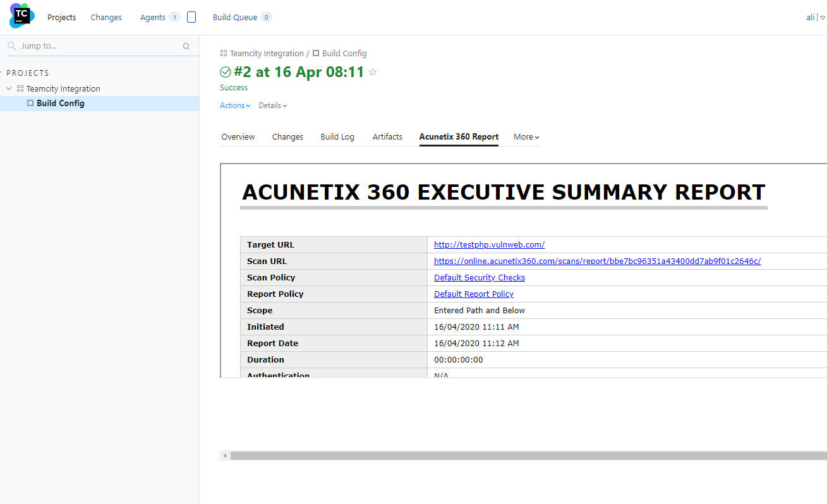Viewport: 827px width, 504px height.
Task: Click the Target URL row label
Action: click(x=270, y=245)
